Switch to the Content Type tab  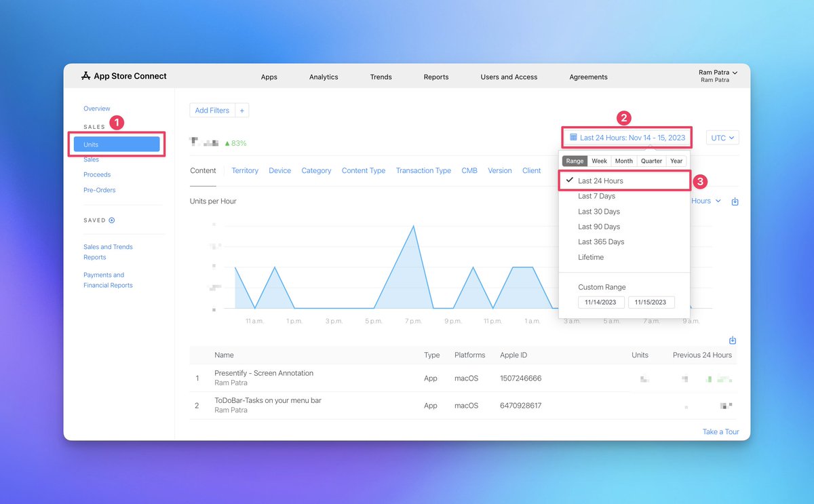pyautogui.click(x=364, y=171)
